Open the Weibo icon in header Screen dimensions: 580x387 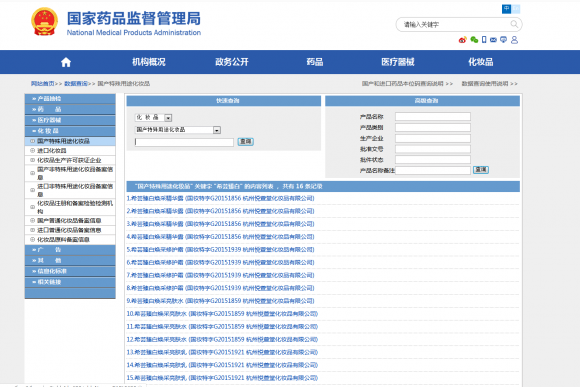pos(462,40)
